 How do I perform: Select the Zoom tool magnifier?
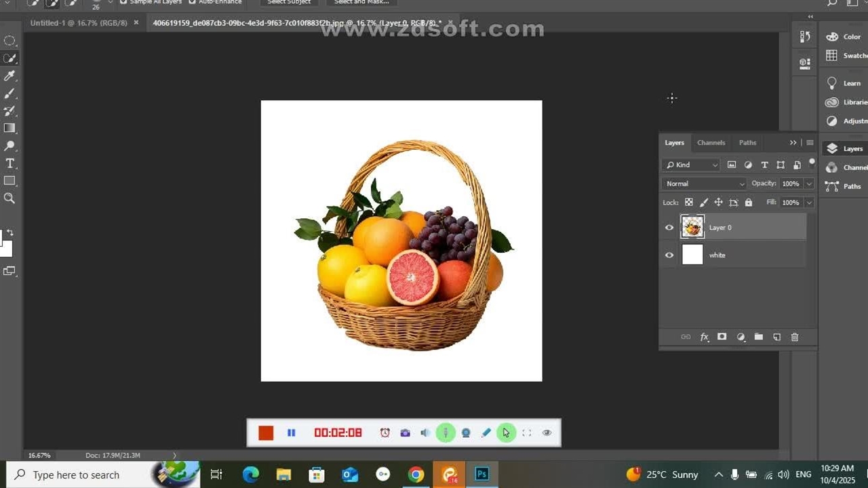[9, 199]
